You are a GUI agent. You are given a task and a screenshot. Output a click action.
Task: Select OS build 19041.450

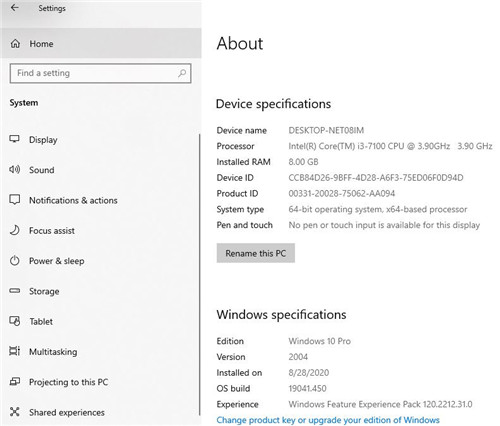coord(307,389)
